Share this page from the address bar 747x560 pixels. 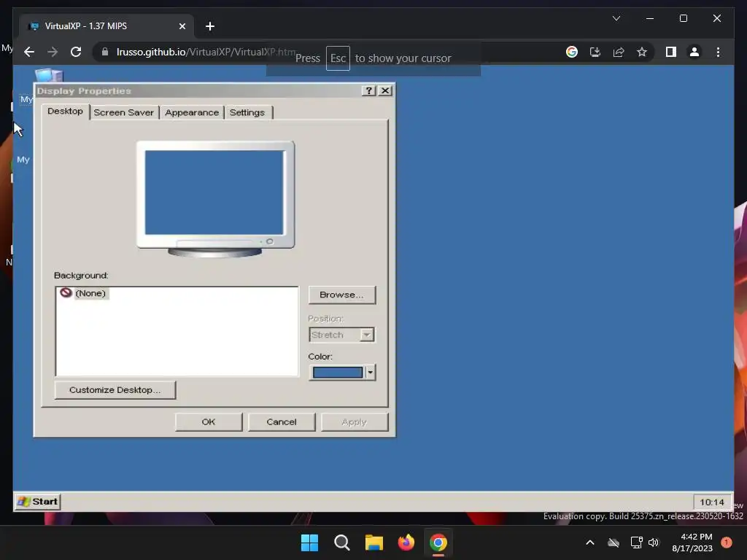(619, 52)
